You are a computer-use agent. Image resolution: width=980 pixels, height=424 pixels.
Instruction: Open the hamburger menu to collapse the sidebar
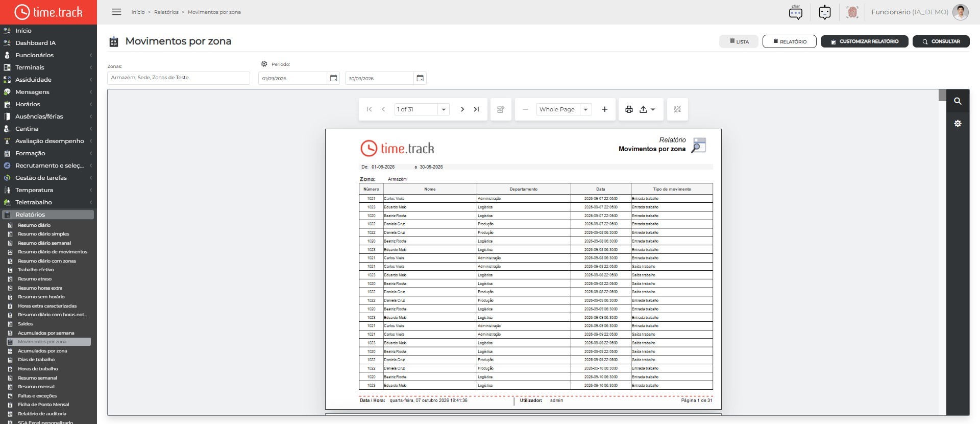pyautogui.click(x=116, y=12)
